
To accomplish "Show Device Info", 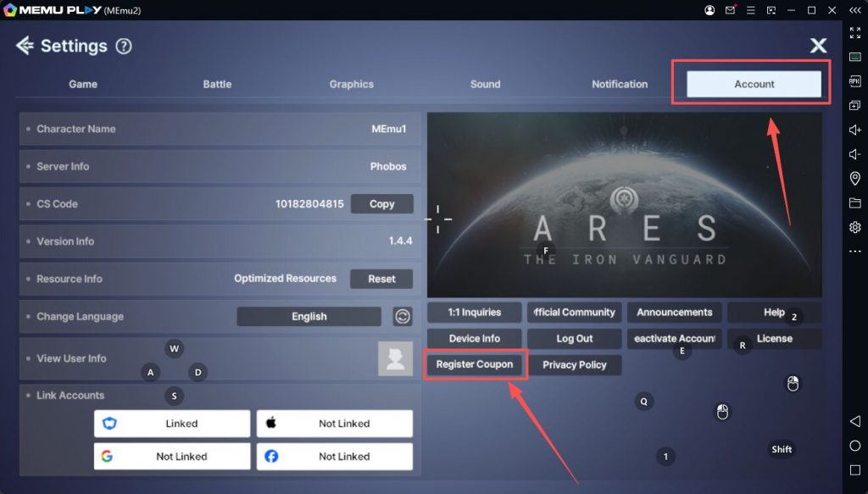I will (x=475, y=339).
